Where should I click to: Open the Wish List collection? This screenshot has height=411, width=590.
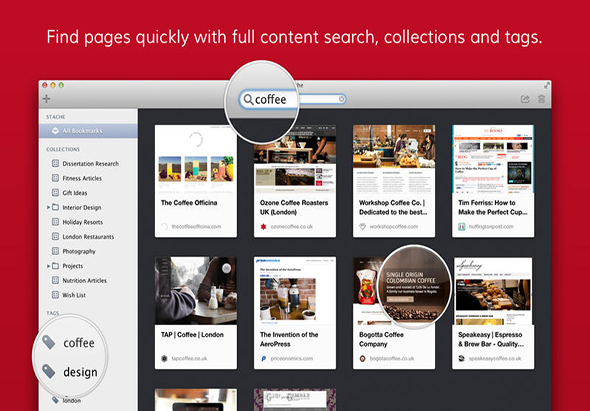pyautogui.click(x=74, y=295)
